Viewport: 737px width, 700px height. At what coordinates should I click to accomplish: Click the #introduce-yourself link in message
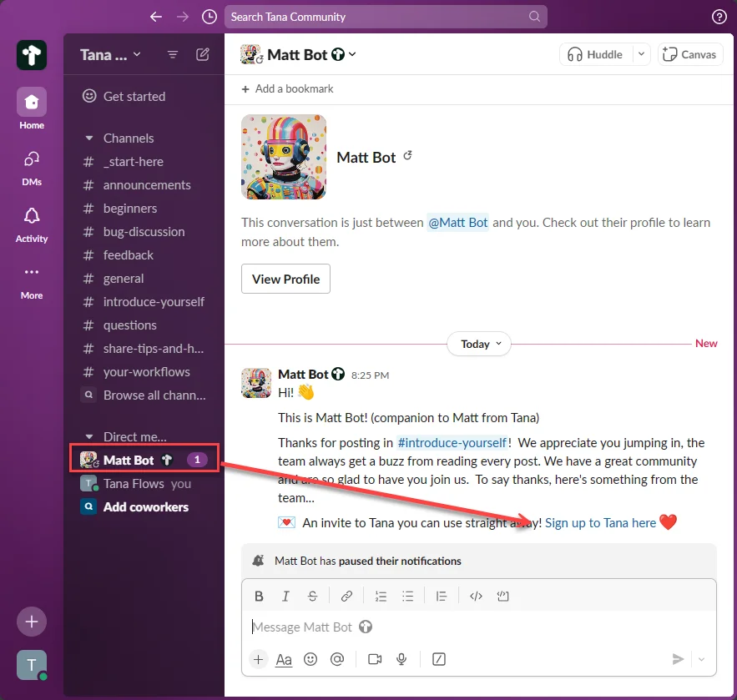452,442
